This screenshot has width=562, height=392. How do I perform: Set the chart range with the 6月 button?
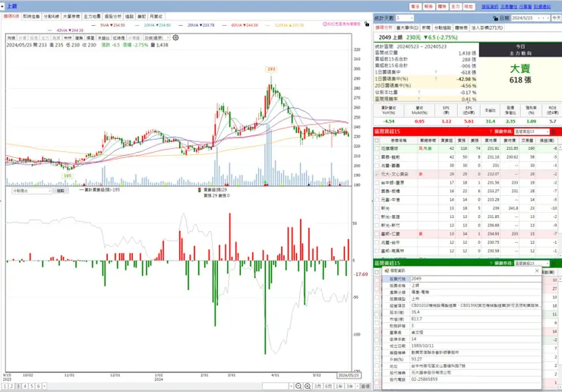click(328, 386)
